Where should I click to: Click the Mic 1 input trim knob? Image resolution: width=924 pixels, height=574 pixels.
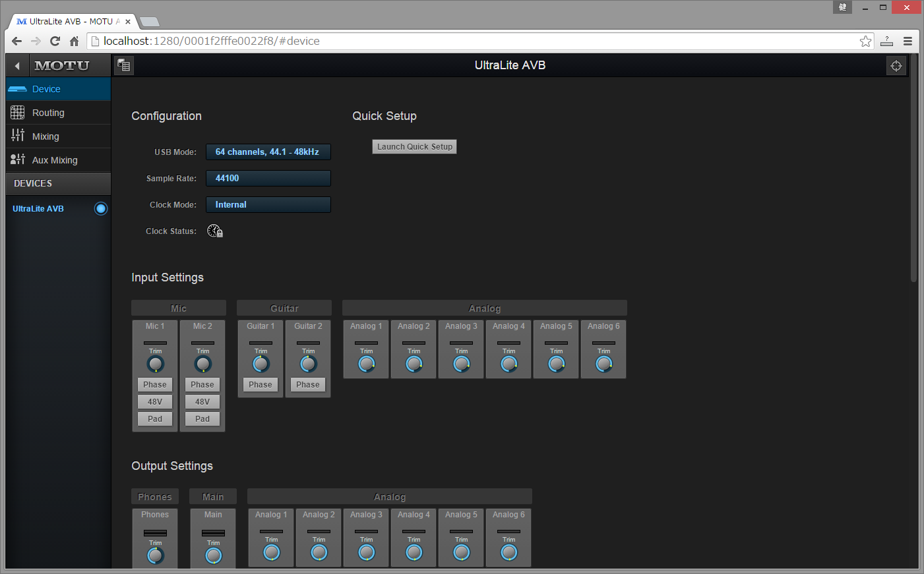(156, 364)
